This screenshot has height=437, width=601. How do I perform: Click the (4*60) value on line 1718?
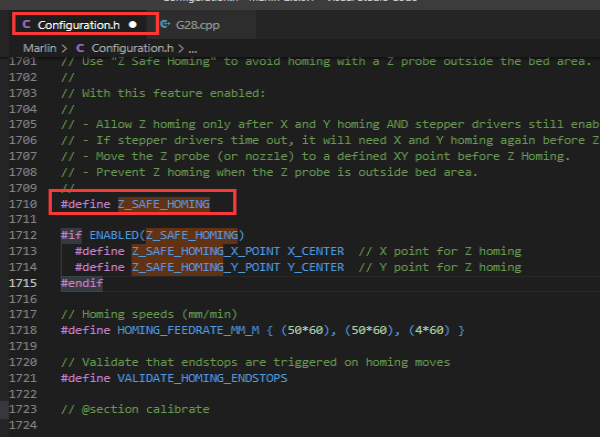[x=429, y=330]
